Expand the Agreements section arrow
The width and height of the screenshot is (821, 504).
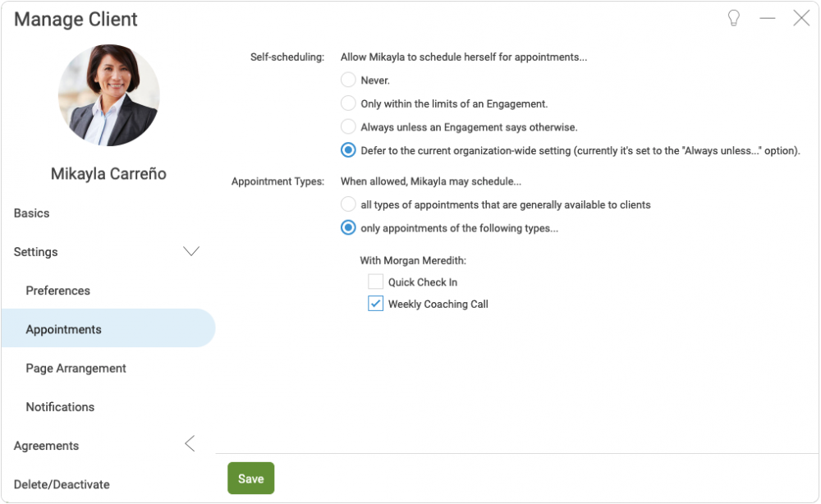190,445
